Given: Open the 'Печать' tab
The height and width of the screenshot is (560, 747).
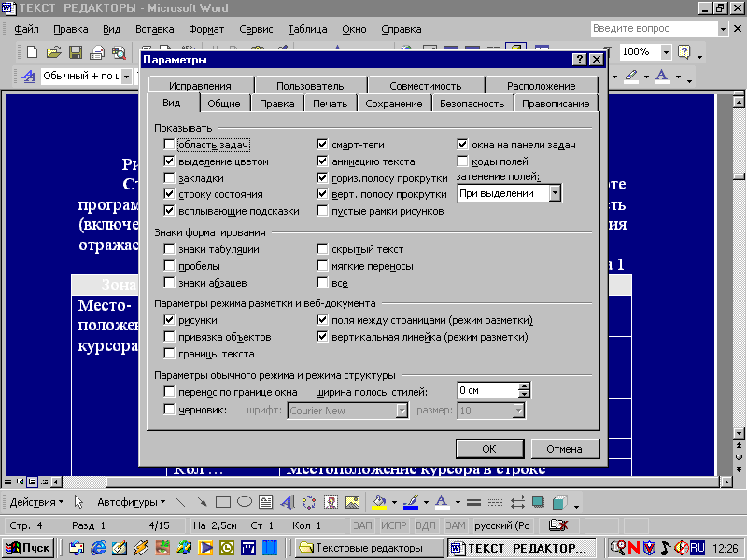Looking at the screenshot, I should point(330,104).
